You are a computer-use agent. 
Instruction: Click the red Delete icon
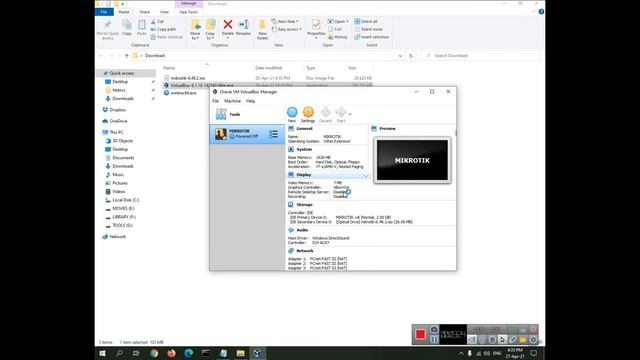(228, 24)
